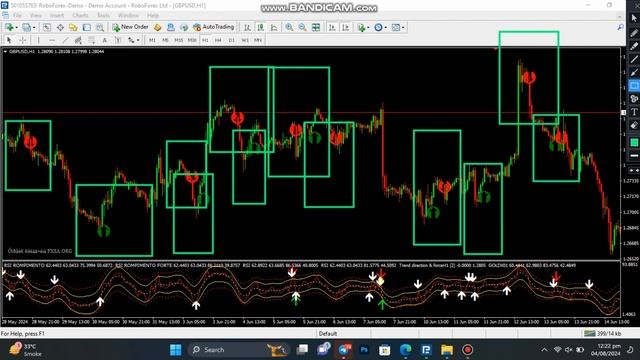640x360 pixels.
Task: Switch to H4 timeframe
Action: pos(218,40)
